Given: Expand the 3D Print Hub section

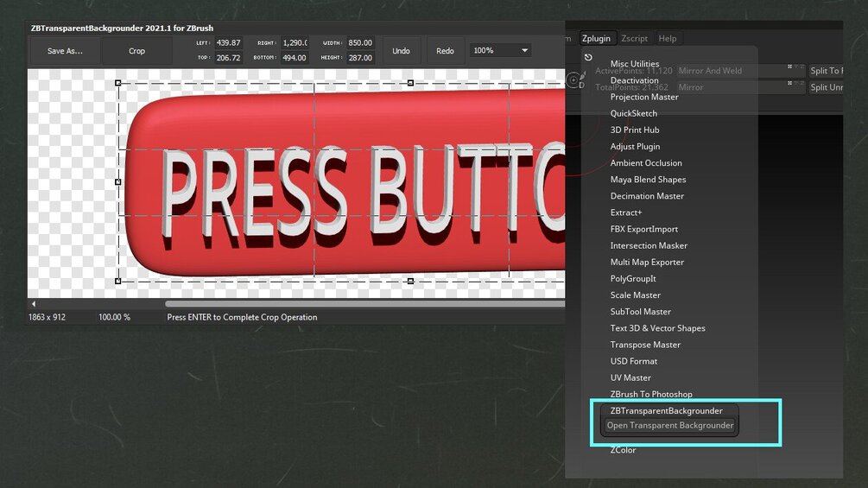Looking at the screenshot, I should [635, 130].
